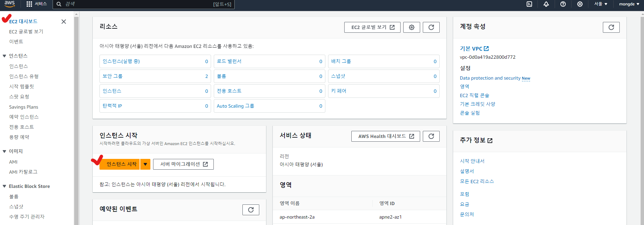Open console settings gear in top bar
This screenshot has height=225, width=644.
[580, 4]
